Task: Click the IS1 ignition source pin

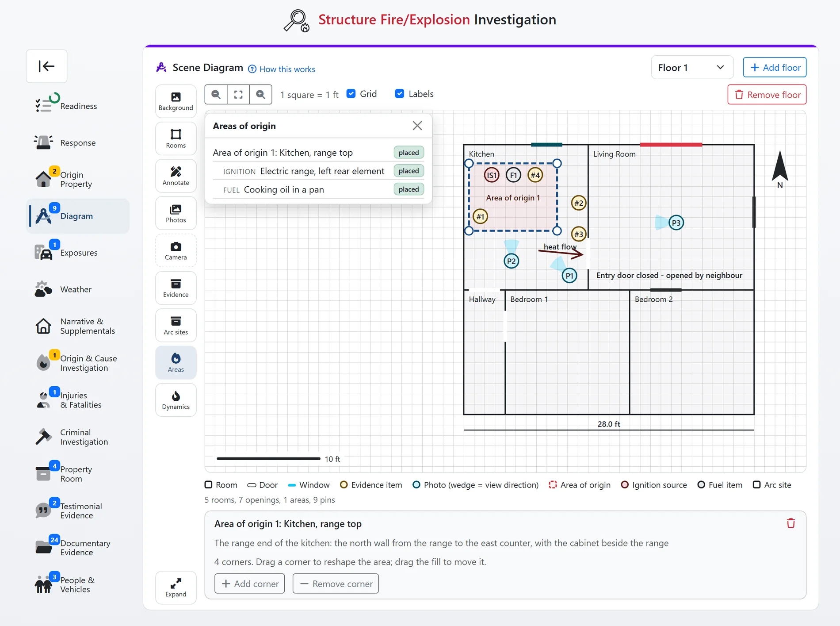Action: point(492,175)
